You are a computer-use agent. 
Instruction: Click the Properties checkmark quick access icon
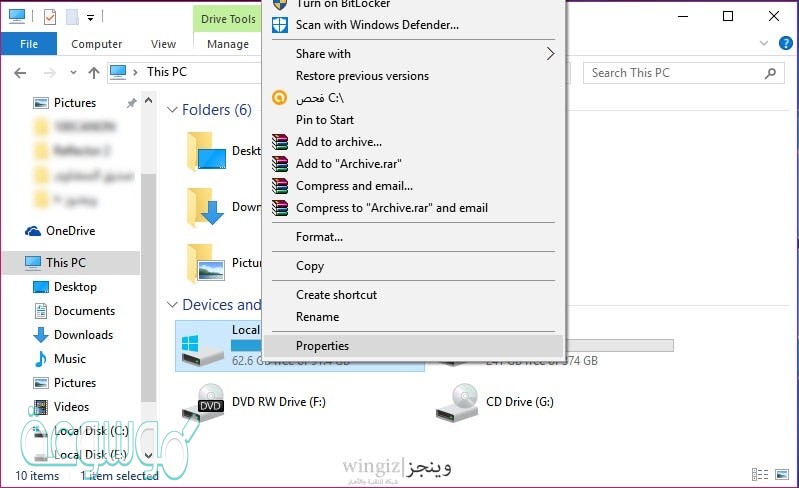pyautogui.click(x=50, y=17)
